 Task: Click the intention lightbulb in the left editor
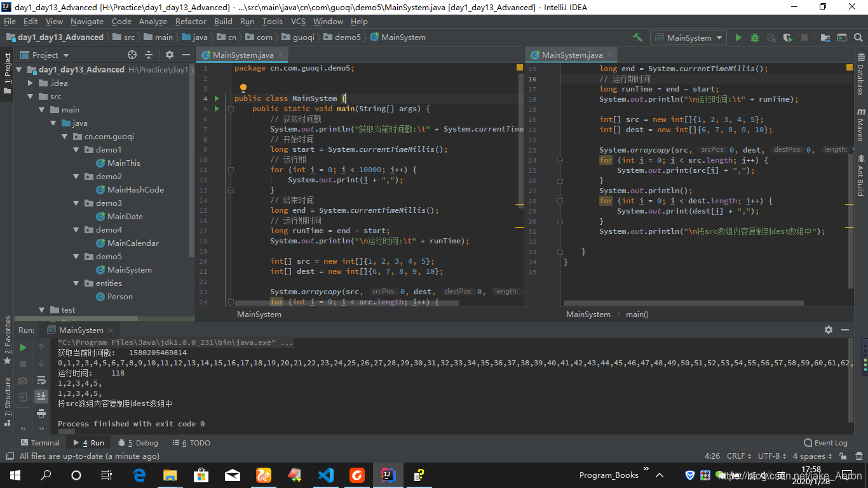[x=243, y=88]
